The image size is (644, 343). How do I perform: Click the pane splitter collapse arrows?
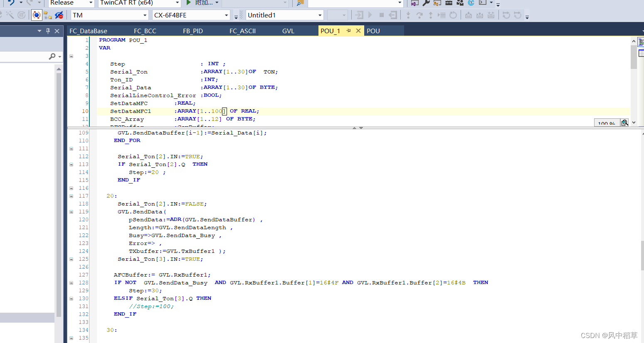358,128
